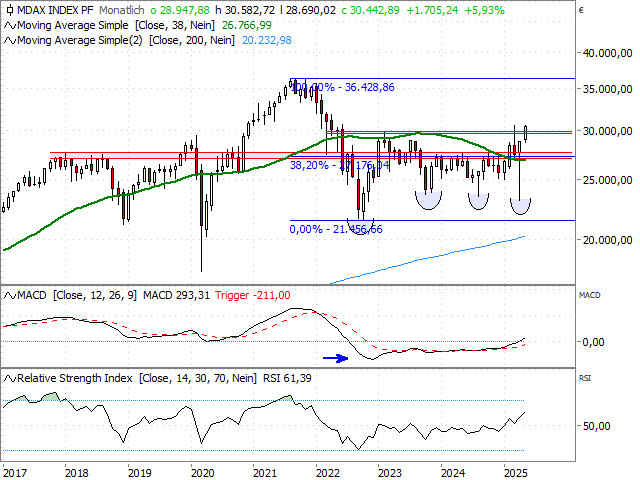
Task: Click the RSI value 61,39
Action: [287, 378]
